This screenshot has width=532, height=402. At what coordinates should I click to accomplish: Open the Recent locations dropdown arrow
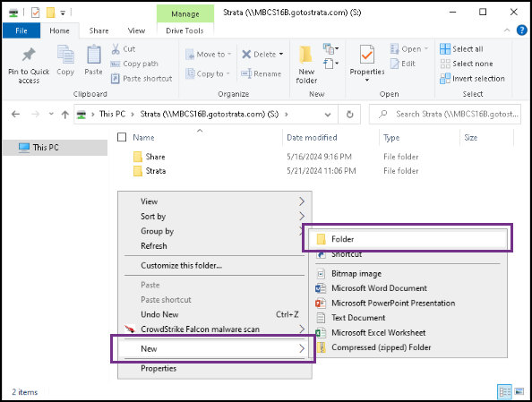tap(51, 114)
